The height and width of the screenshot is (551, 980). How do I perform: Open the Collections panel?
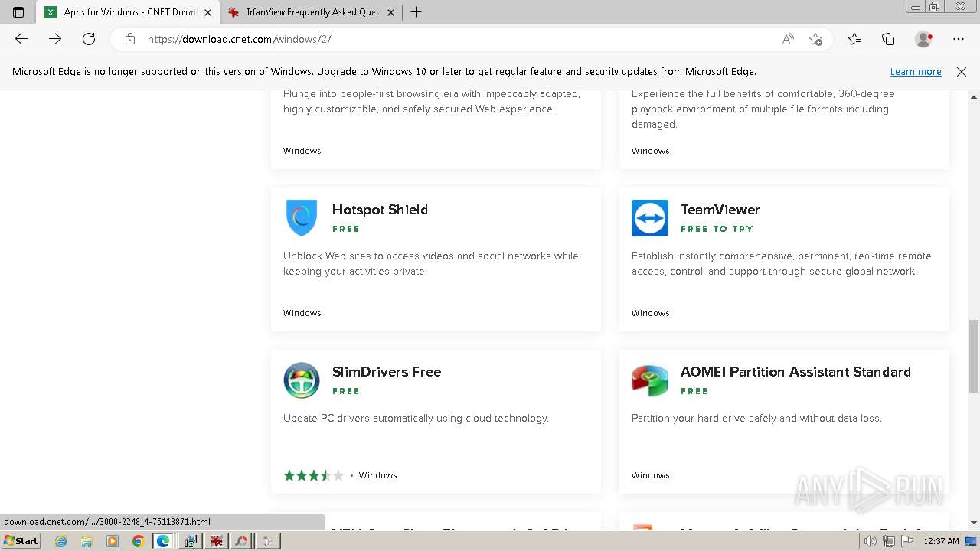(888, 39)
